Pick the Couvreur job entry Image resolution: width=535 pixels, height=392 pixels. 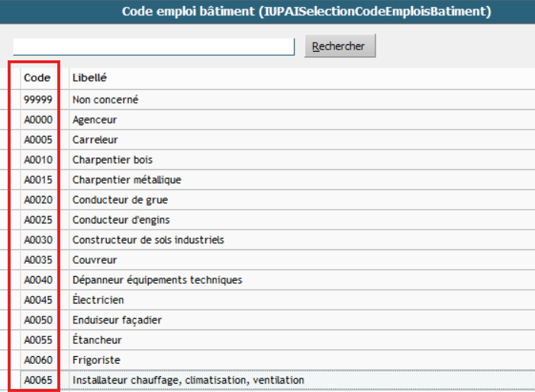point(95,259)
